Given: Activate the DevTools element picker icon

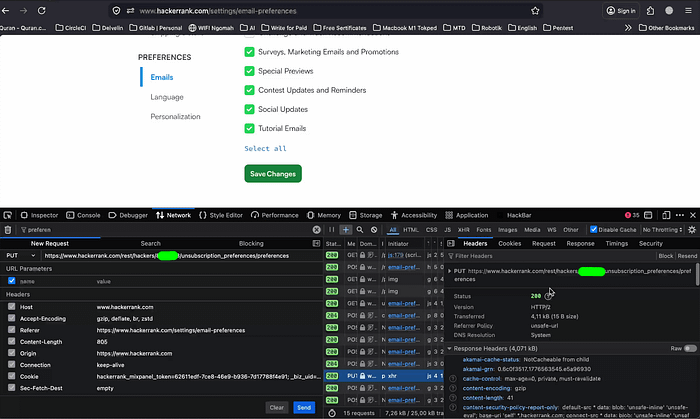Looking at the screenshot, I should [8, 215].
